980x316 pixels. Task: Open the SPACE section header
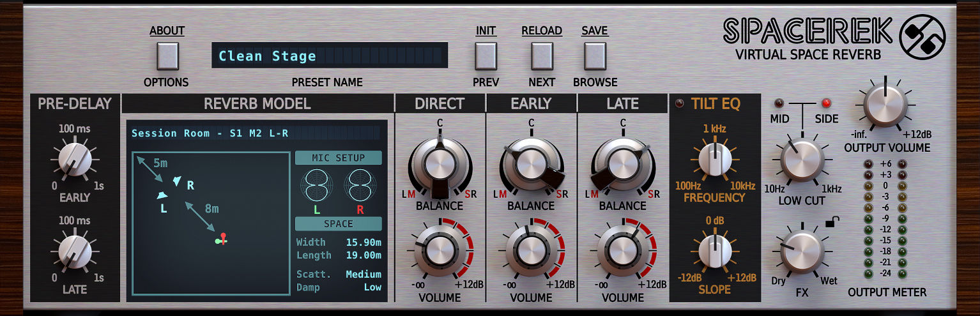click(338, 224)
